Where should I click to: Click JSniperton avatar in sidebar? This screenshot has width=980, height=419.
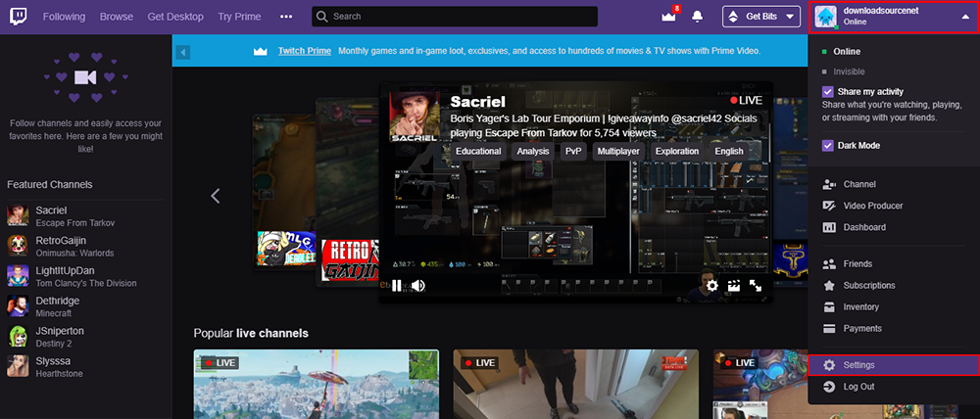click(x=18, y=336)
